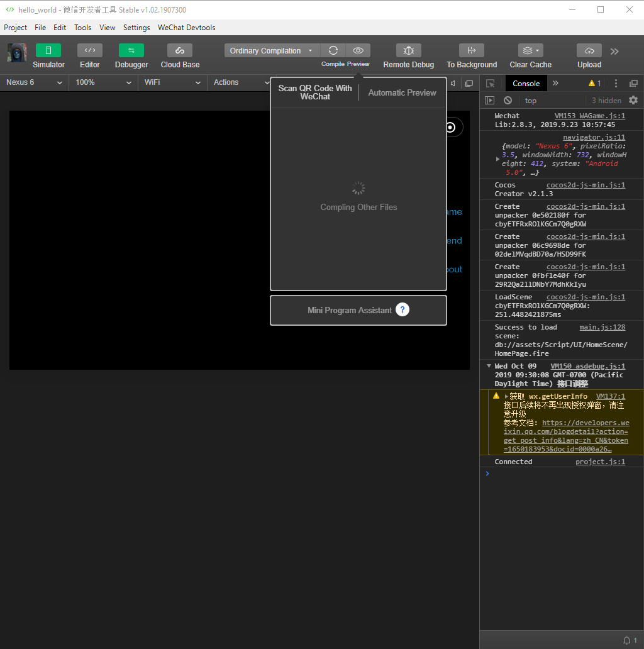The width and height of the screenshot is (644, 649).
Task: Open VM153 WAGame.js:1 source link
Action: click(x=590, y=116)
